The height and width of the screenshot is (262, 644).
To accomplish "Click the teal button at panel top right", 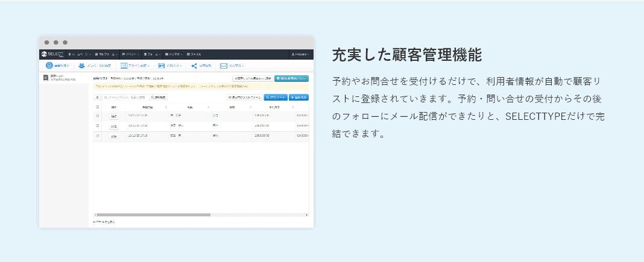I will [x=292, y=78].
